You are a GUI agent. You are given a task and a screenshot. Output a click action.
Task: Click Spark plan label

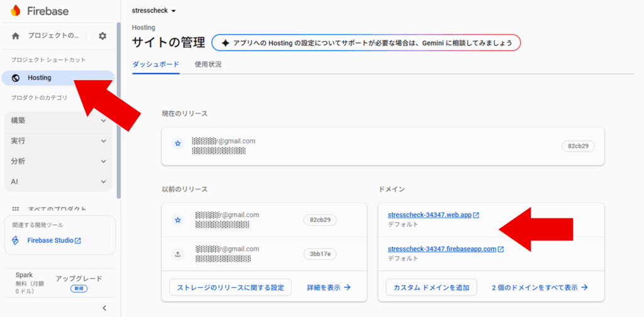click(x=24, y=275)
